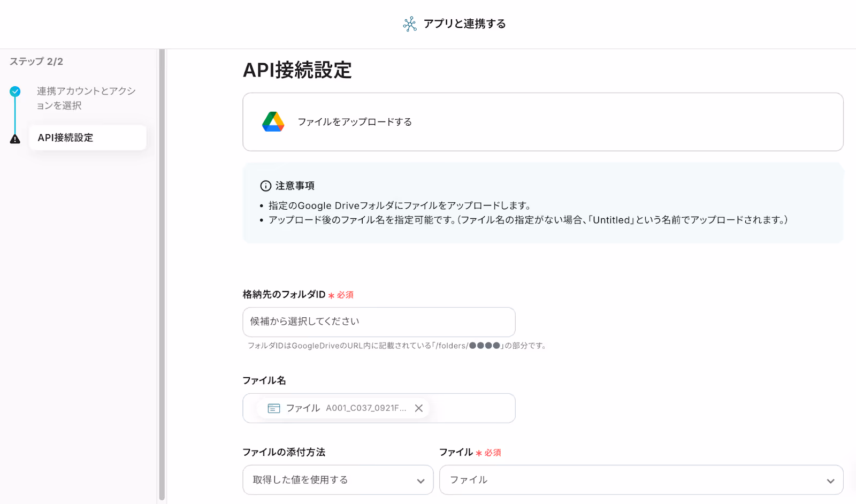Click the app integration network icon in header
The height and width of the screenshot is (504, 856).
point(410,24)
